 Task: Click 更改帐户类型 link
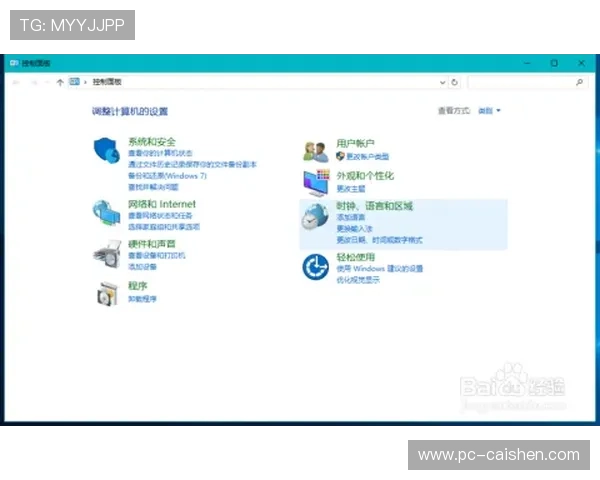[x=367, y=157]
